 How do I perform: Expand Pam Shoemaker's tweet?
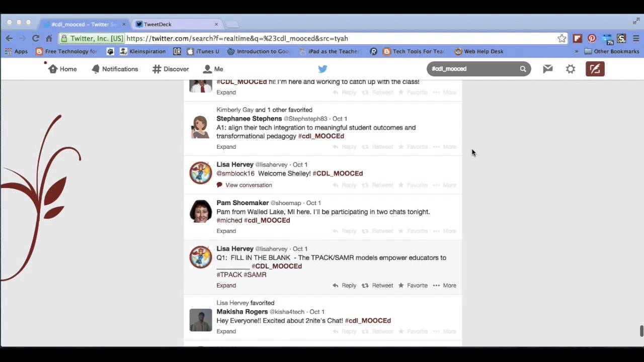(x=226, y=231)
